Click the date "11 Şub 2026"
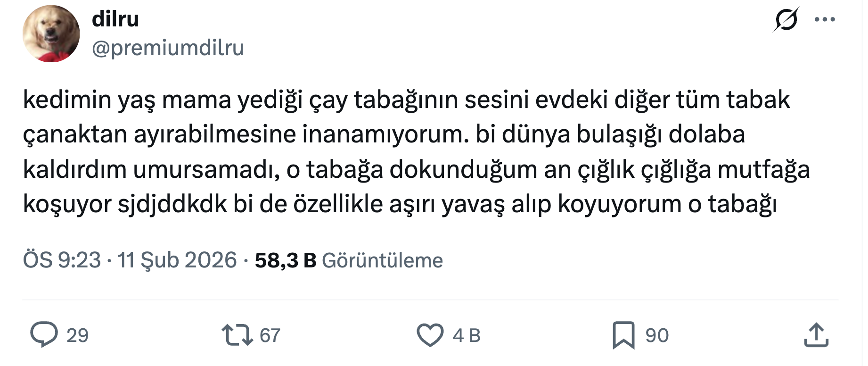This screenshot has width=868, height=366. [177, 260]
